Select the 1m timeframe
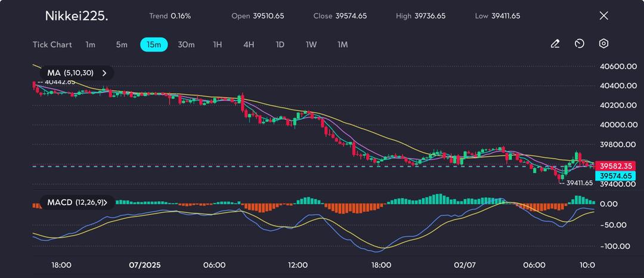The width and height of the screenshot is (644, 278). pyautogui.click(x=90, y=45)
